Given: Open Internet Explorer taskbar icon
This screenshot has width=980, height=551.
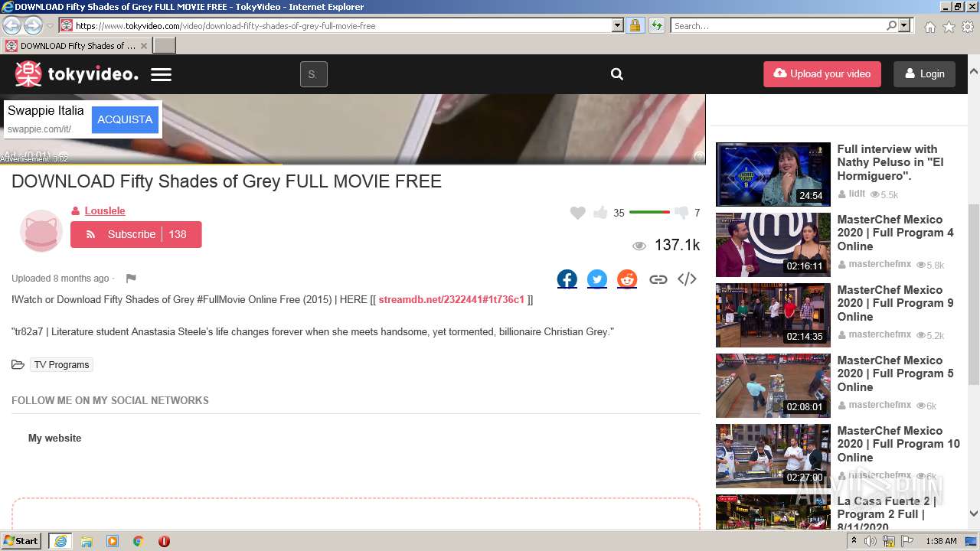Looking at the screenshot, I should tap(60, 541).
